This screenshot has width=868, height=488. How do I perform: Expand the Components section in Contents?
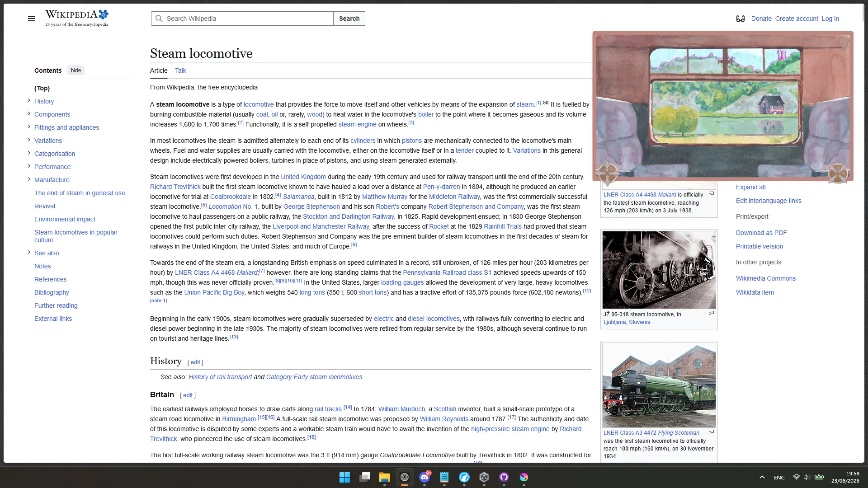(29, 114)
